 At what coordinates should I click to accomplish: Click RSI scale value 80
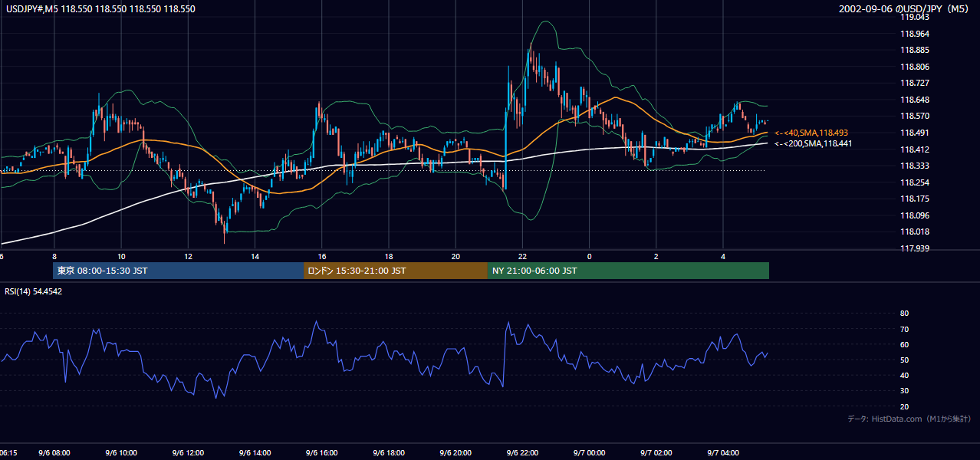click(904, 314)
